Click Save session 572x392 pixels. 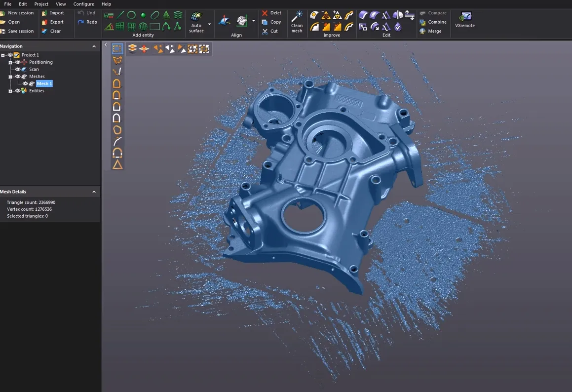pos(17,31)
